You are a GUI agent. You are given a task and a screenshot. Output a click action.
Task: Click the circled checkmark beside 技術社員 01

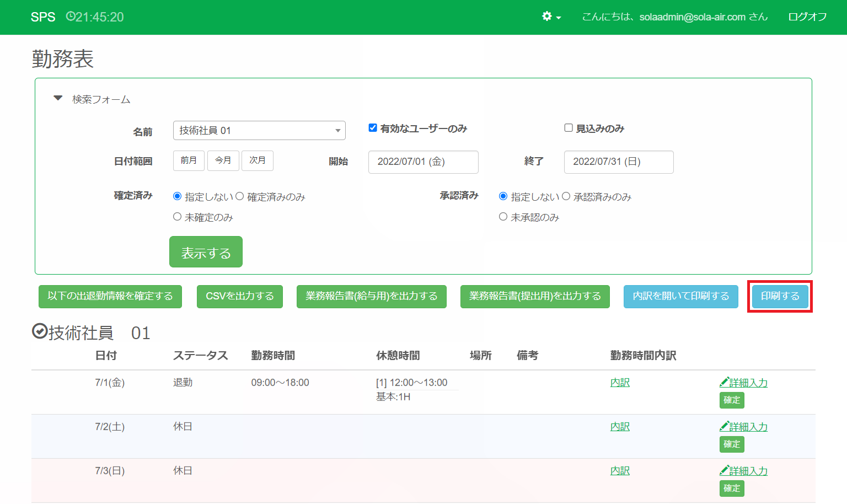tap(39, 331)
